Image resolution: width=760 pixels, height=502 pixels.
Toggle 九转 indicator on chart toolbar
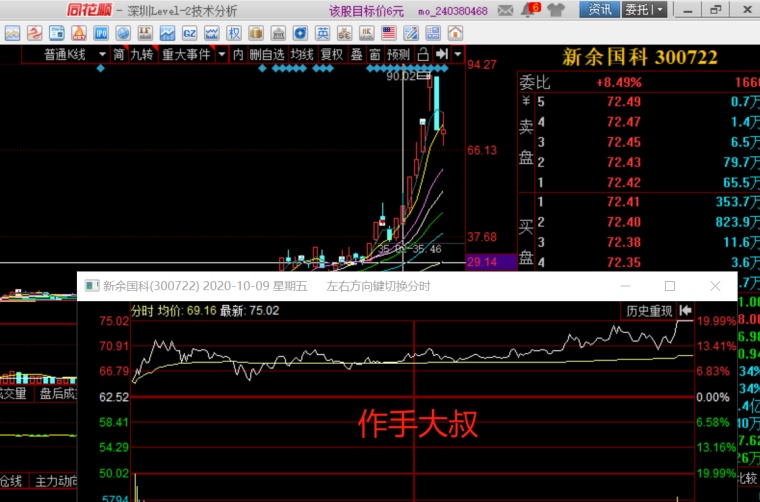click(142, 54)
